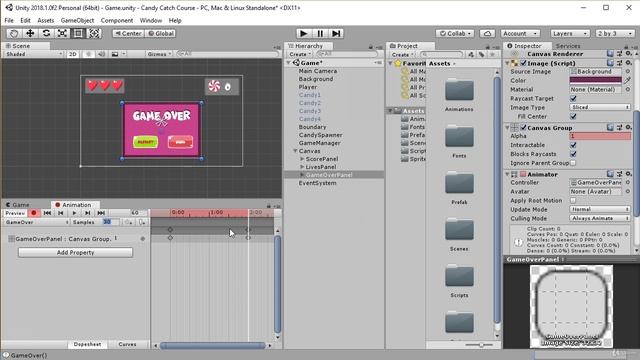The width and height of the screenshot is (640, 360).
Task: Toggle the Image (Script) component checkbox
Action: (x=523, y=63)
